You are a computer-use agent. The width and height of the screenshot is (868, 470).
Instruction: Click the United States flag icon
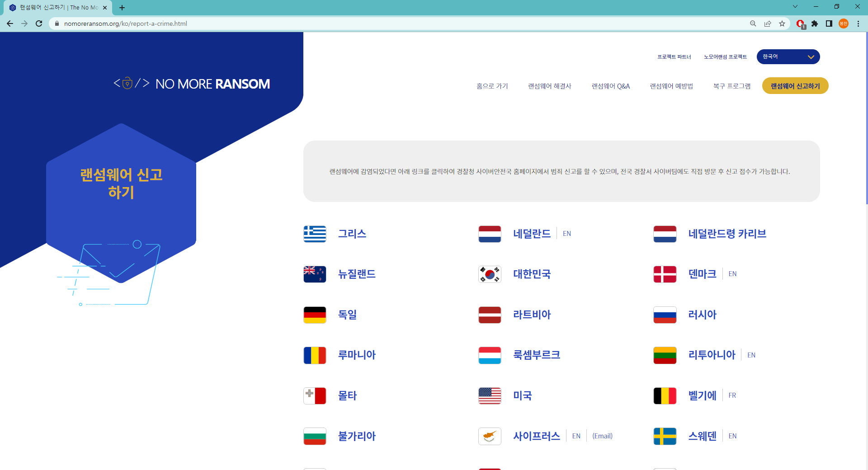click(490, 395)
